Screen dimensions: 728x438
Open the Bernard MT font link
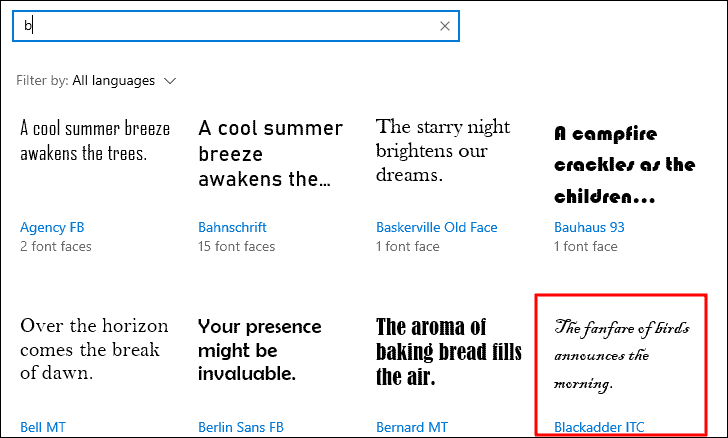click(x=412, y=427)
